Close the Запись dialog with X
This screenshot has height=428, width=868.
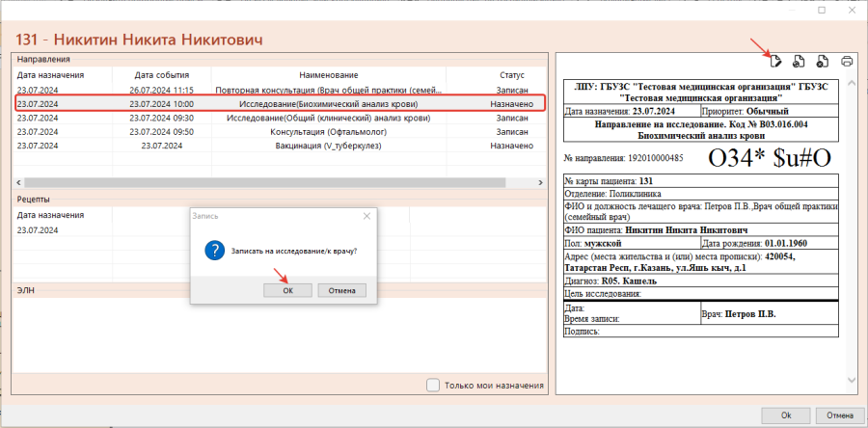[366, 216]
